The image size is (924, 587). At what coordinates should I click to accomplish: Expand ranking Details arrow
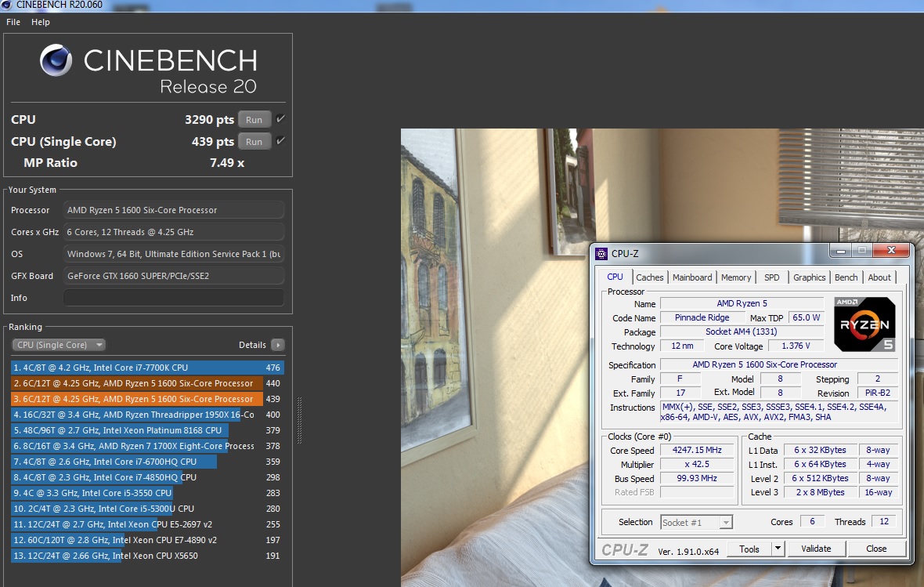click(278, 345)
